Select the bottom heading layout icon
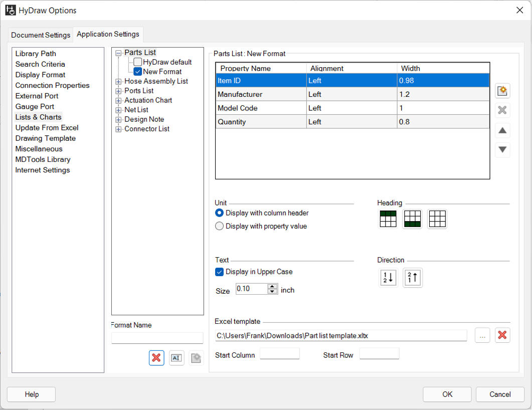 pyautogui.click(x=412, y=219)
